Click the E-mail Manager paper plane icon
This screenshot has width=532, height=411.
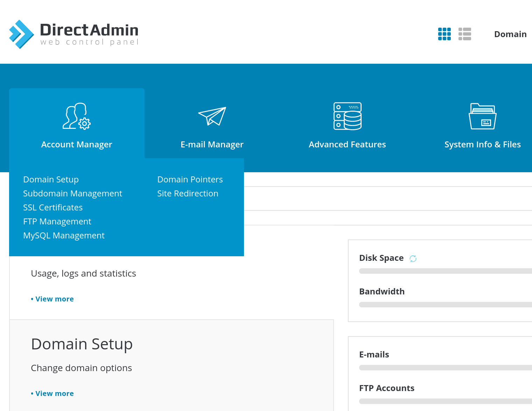[x=212, y=116]
